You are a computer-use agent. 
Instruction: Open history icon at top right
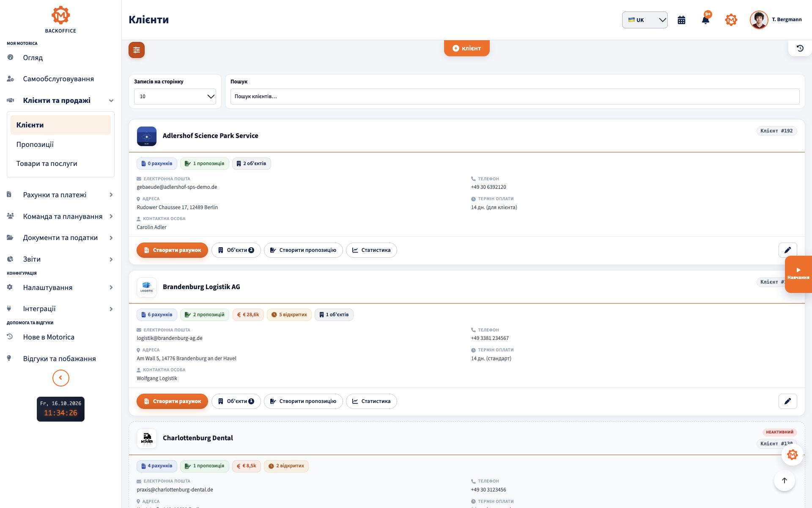point(800,48)
